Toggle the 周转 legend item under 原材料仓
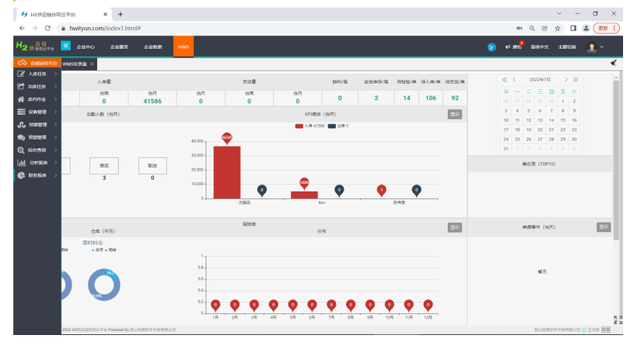 coord(111,250)
